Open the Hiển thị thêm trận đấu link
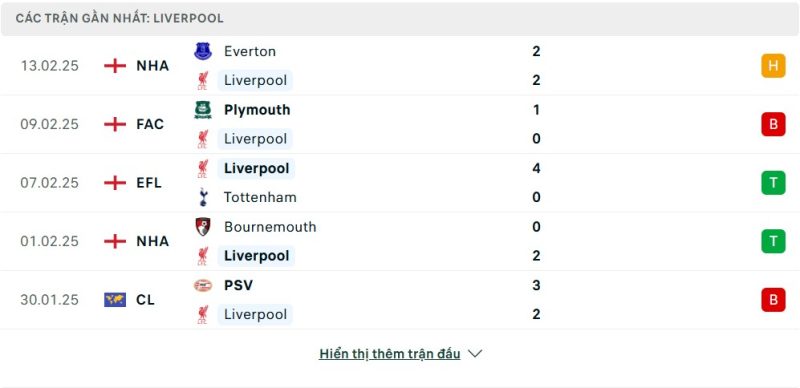Image resolution: width=800 pixels, height=388 pixels. [389, 354]
